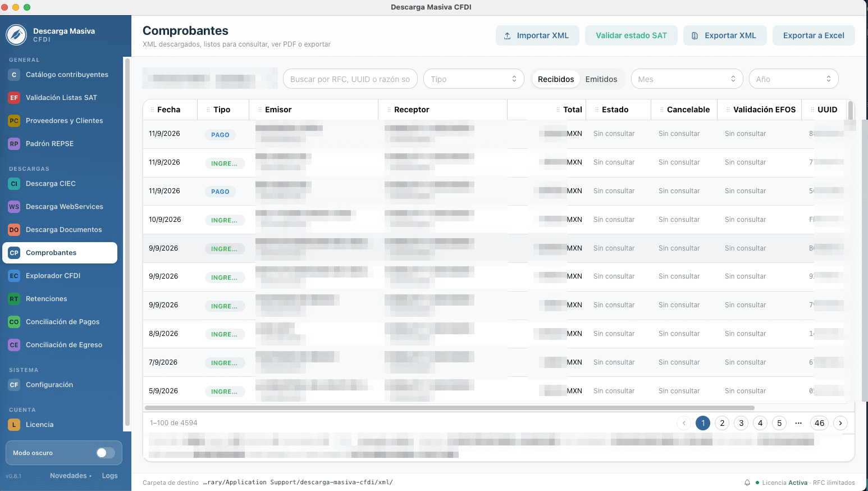Open the Tipo filter dropdown
868x491 pixels.
coord(474,79)
